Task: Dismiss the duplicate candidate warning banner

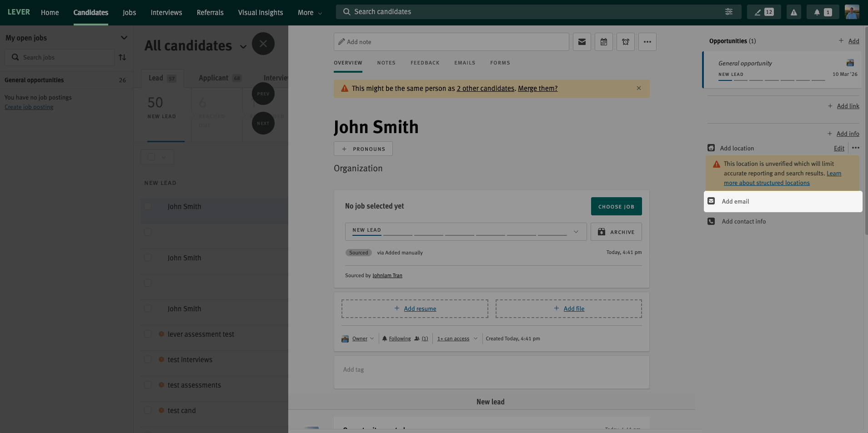Action: point(638,88)
